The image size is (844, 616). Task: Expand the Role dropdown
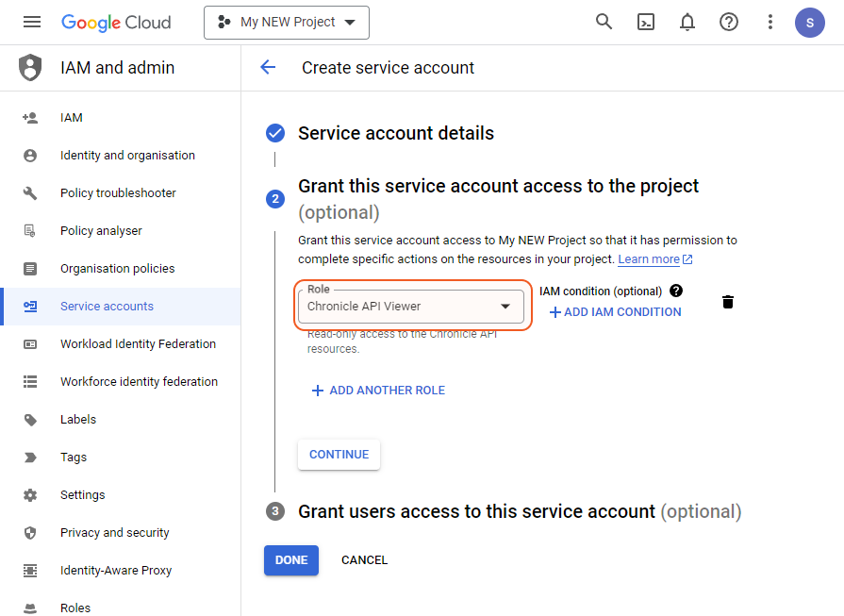click(x=410, y=307)
